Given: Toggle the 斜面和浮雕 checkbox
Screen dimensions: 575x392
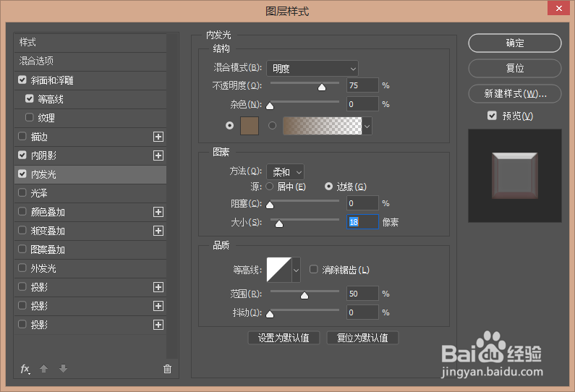Looking at the screenshot, I should click(22, 80).
